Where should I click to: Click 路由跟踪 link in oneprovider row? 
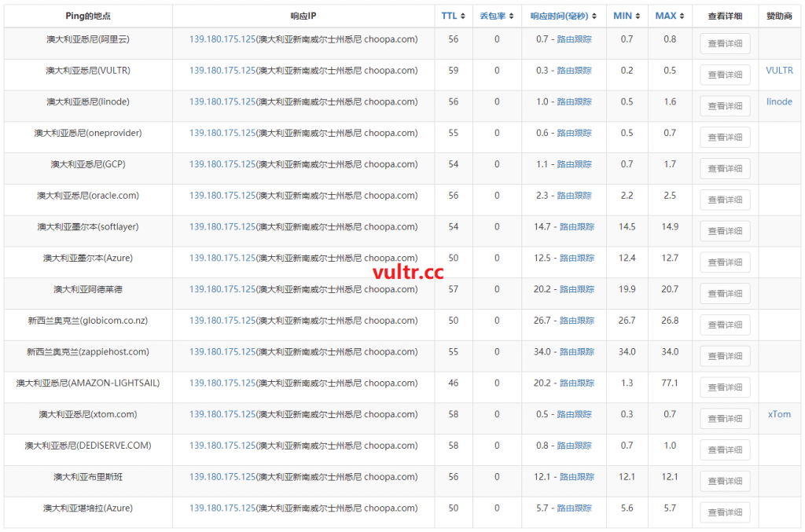[x=574, y=133]
